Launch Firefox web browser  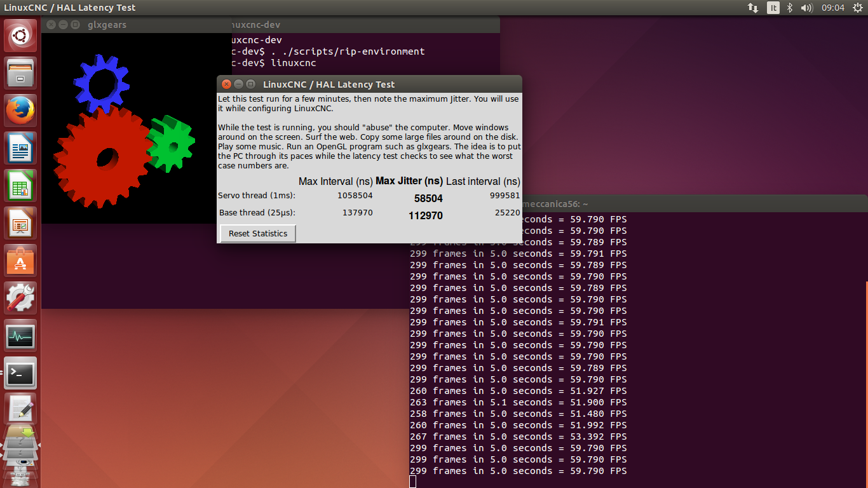pos(21,111)
